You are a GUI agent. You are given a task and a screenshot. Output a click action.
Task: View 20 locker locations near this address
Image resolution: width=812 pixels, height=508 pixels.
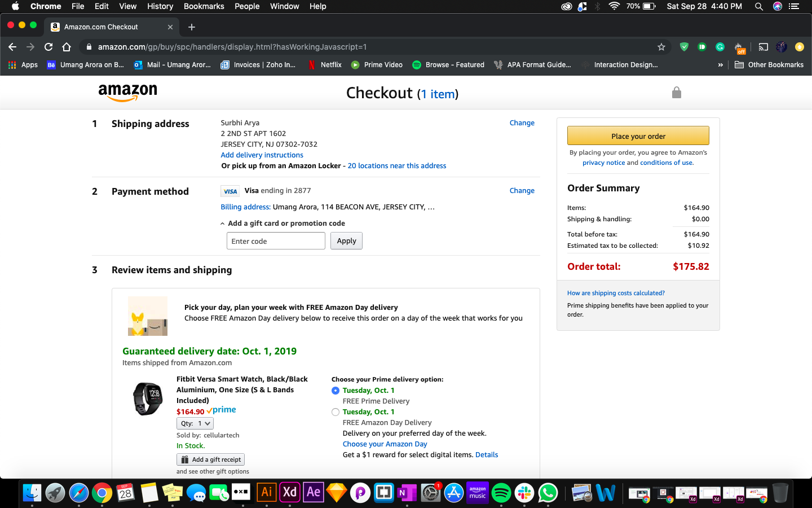coord(397,166)
